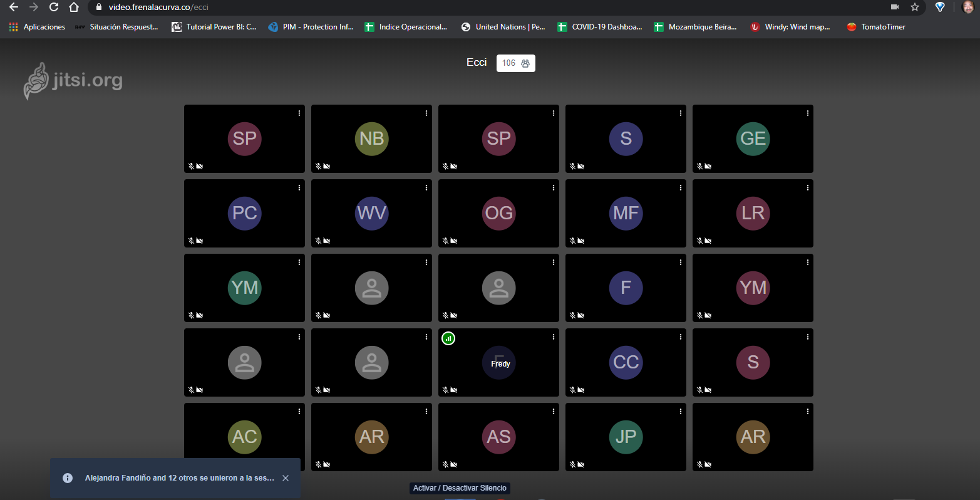Open the participants count button showing 106
This screenshot has width=980, height=500.
tap(516, 63)
